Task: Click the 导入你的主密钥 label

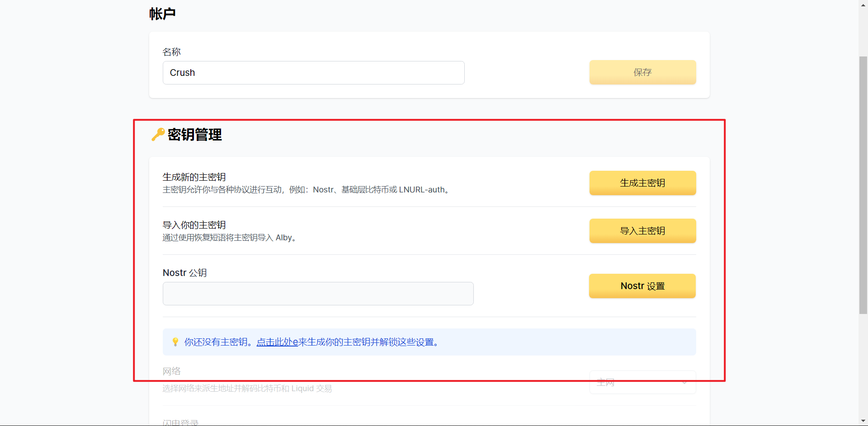Action: point(194,225)
